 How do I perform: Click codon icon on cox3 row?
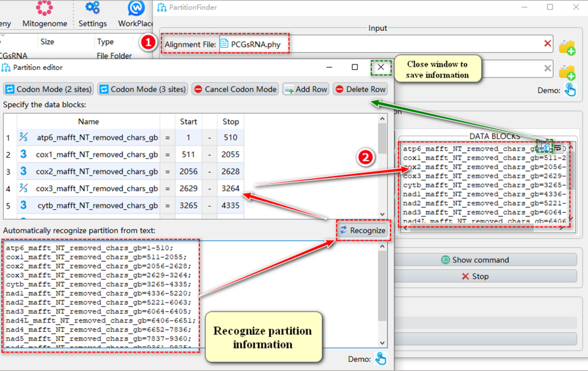(x=23, y=188)
